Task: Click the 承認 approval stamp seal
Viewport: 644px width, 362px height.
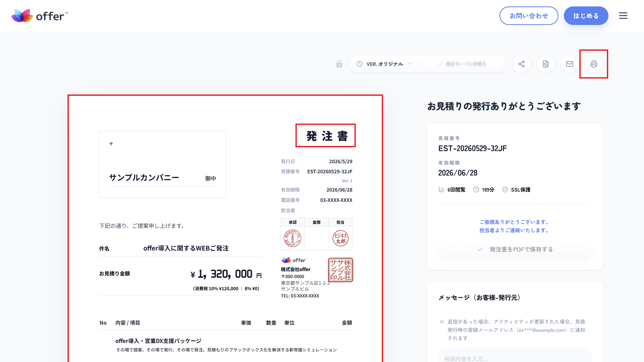Action: click(x=292, y=238)
